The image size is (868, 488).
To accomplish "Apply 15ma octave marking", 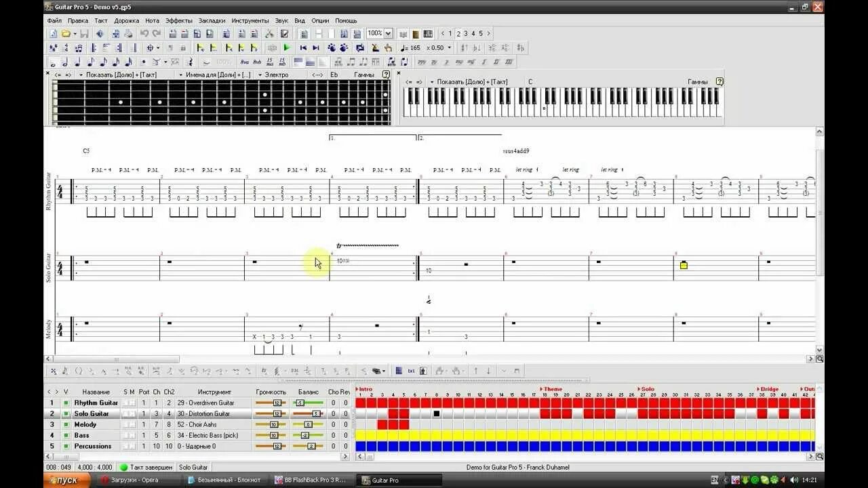I will 269,62.
